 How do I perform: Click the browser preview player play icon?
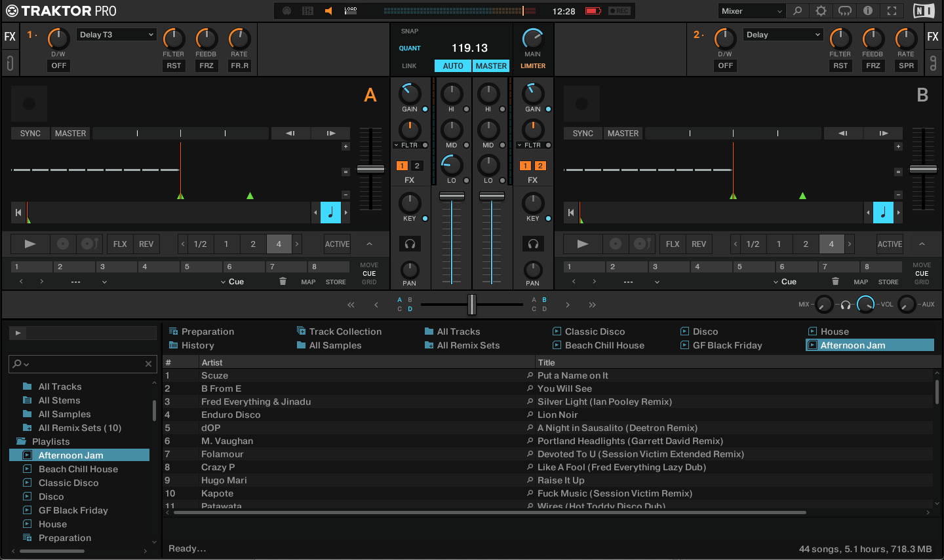[18, 333]
